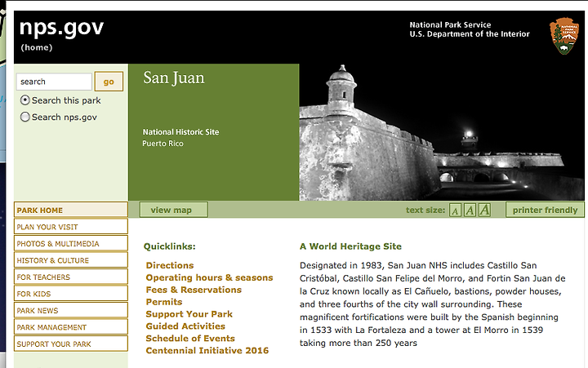Click the fortress night photo banner
Image resolution: width=588 pixels, height=368 pixels.
click(x=442, y=132)
